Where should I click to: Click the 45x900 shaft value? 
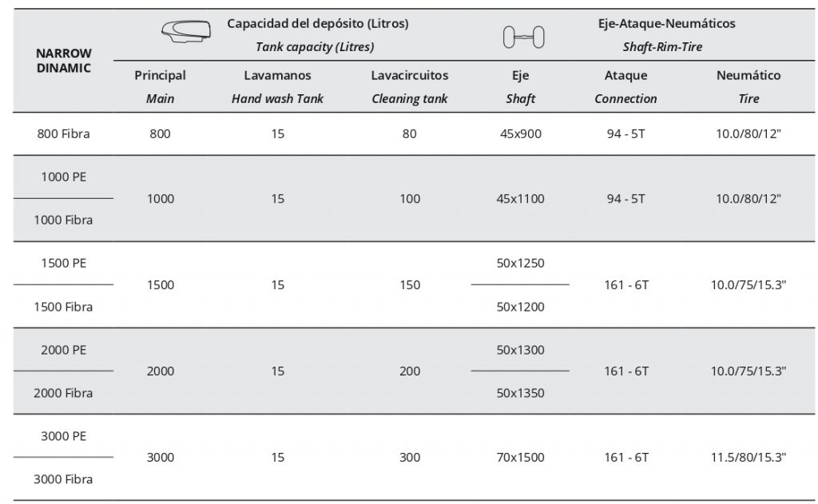520,133
